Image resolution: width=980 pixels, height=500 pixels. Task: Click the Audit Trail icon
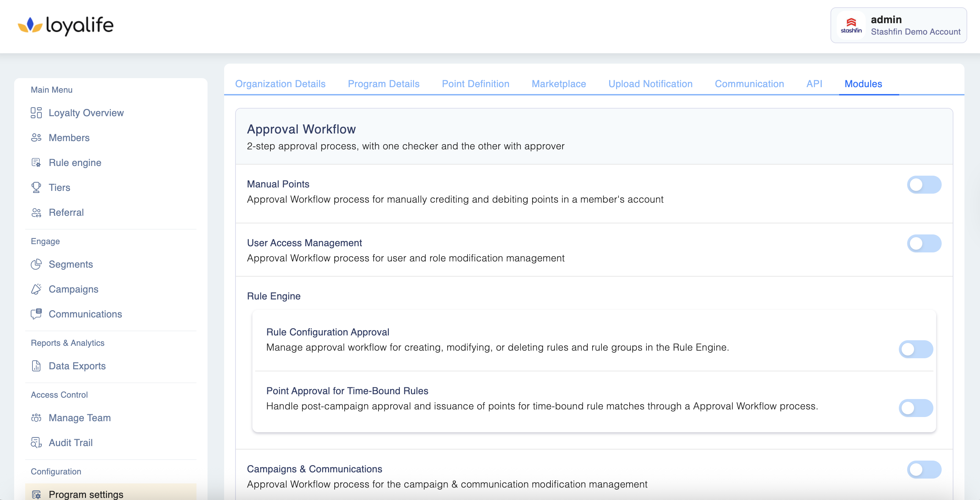[36, 443]
